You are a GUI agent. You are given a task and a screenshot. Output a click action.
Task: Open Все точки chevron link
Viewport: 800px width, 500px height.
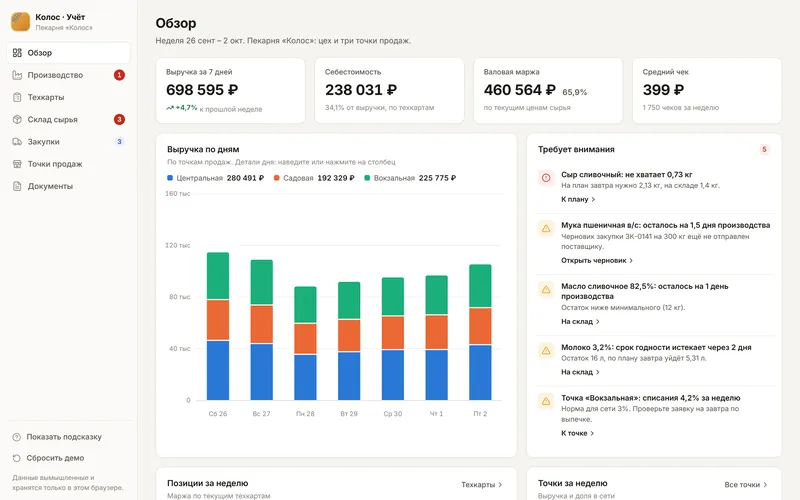coord(745,485)
